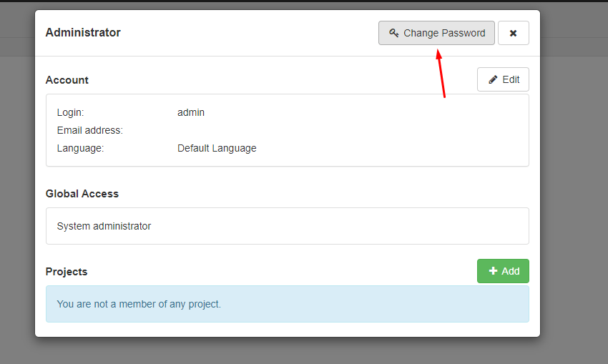The image size is (608, 364).
Task: Click the plus icon on Add button
Action: pos(493,271)
